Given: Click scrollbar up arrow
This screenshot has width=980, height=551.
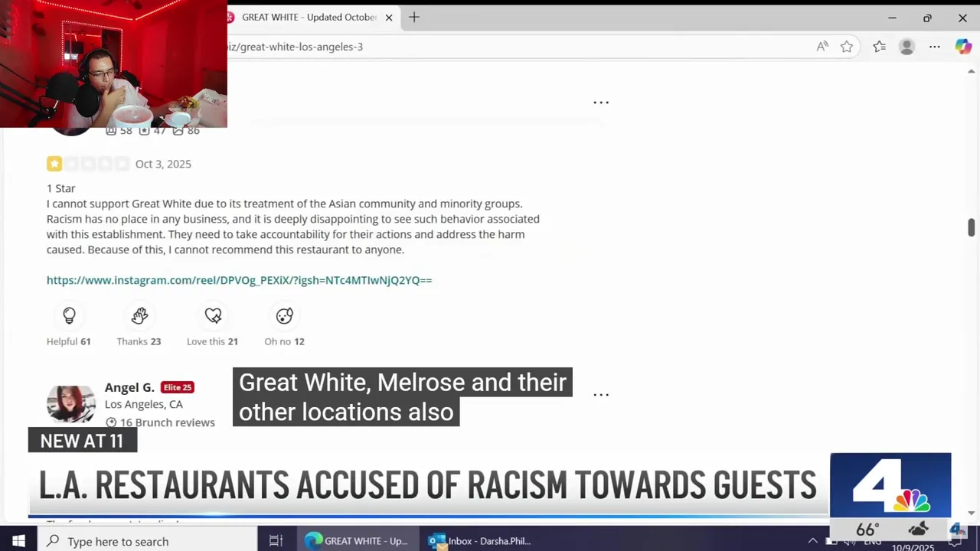Looking at the screenshot, I should (x=972, y=71).
